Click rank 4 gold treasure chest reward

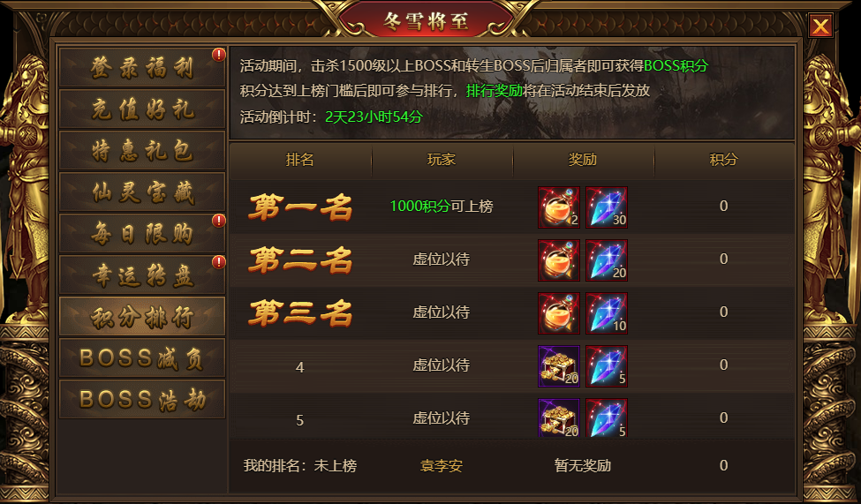click(558, 366)
